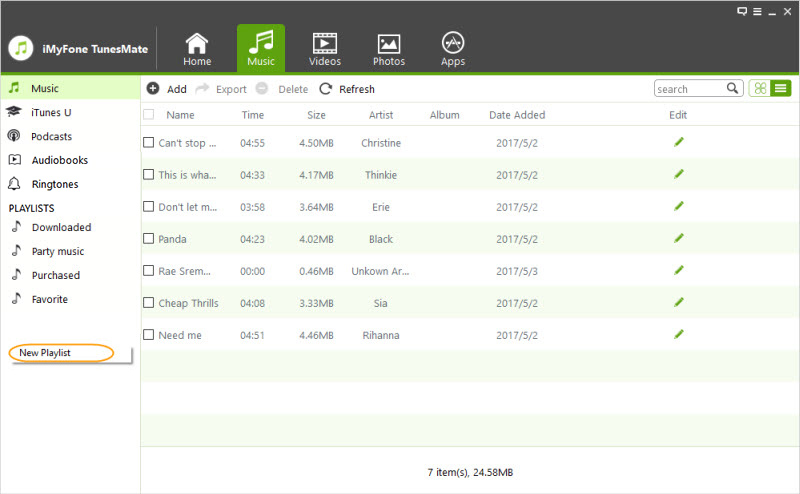This screenshot has width=800, height=494.
Task: Click the edit pencil for Don't let m...
Action: coord(679,206)
